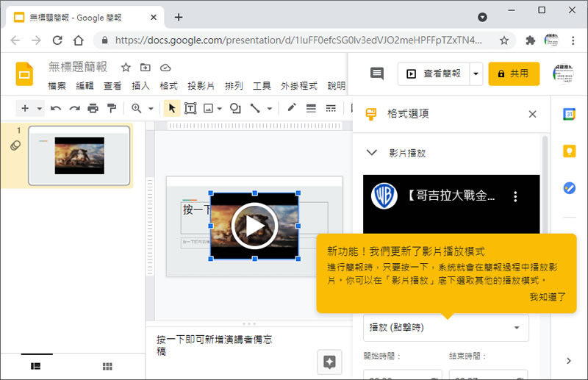588x380 pixels.
Task: Click the new slide plus button
Action: coord(25,108)
